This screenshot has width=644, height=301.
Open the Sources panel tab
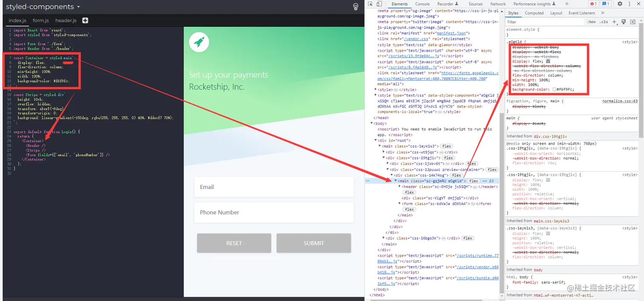tap(475, 4)
